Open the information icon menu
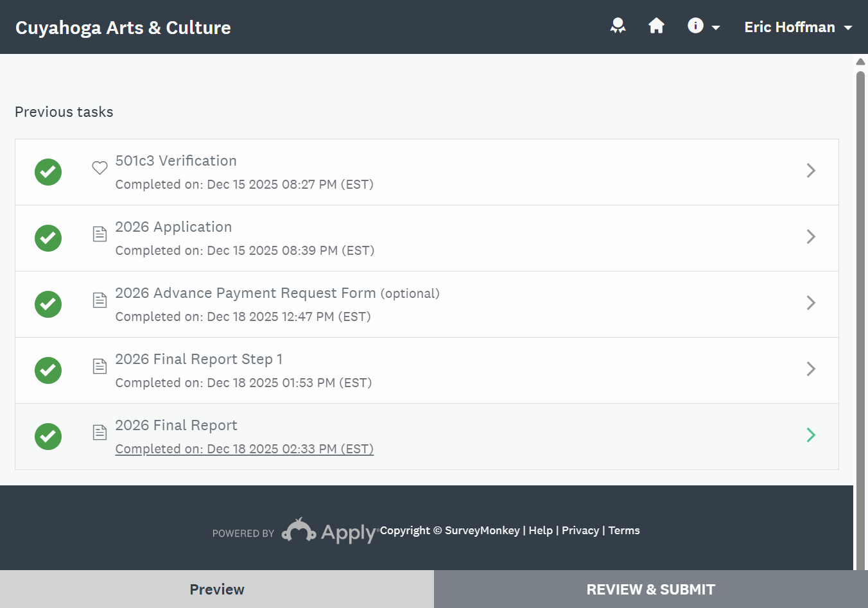 [704, 26]
